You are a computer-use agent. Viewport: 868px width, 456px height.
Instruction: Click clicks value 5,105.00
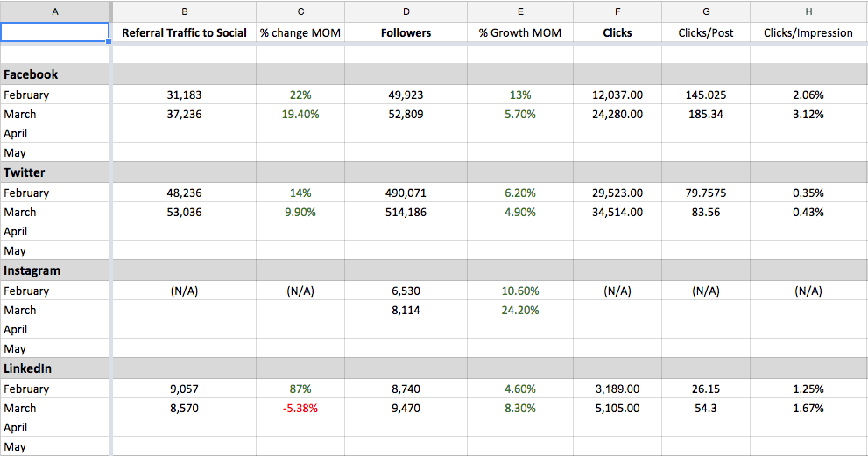point(617,408)
